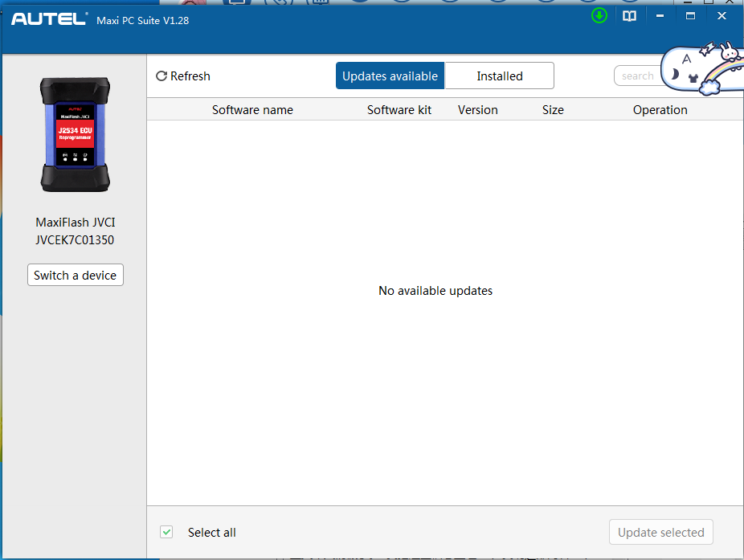Viewport: 744px width, 560px height.
Task: Click the Software kit column header
Action: pos(399,109)
